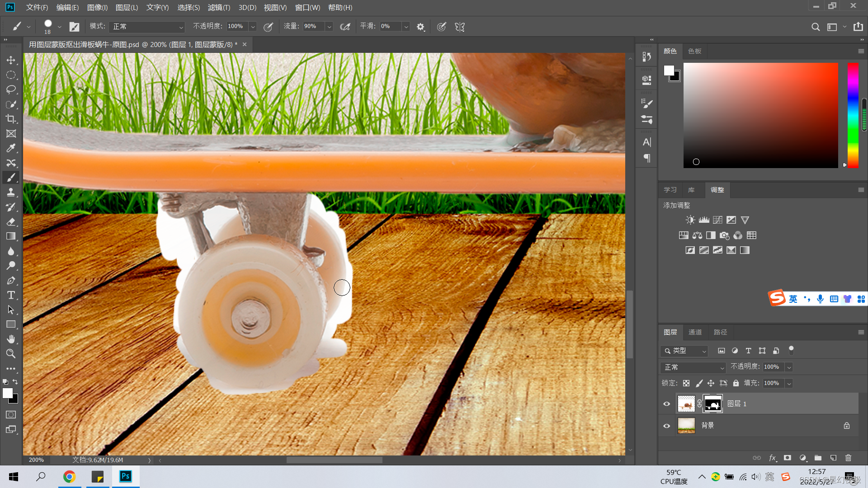Switch to the 通道 tab

point(695,332)
